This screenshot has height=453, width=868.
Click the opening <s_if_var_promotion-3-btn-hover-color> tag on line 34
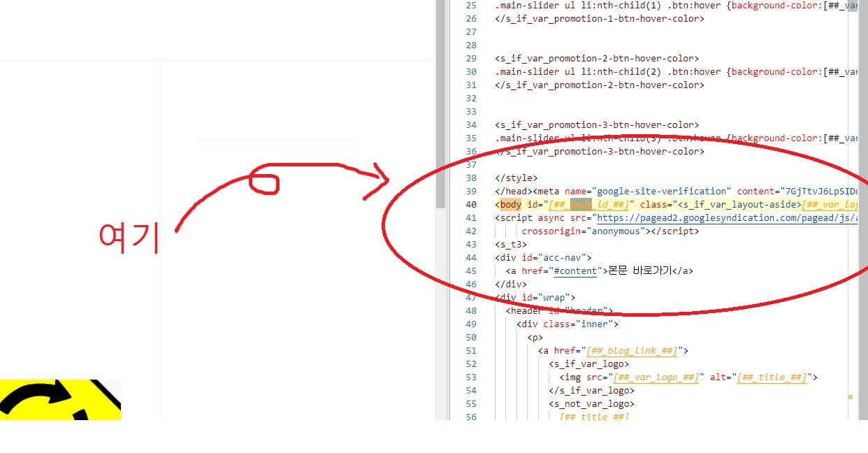click(x=597, y=125)
